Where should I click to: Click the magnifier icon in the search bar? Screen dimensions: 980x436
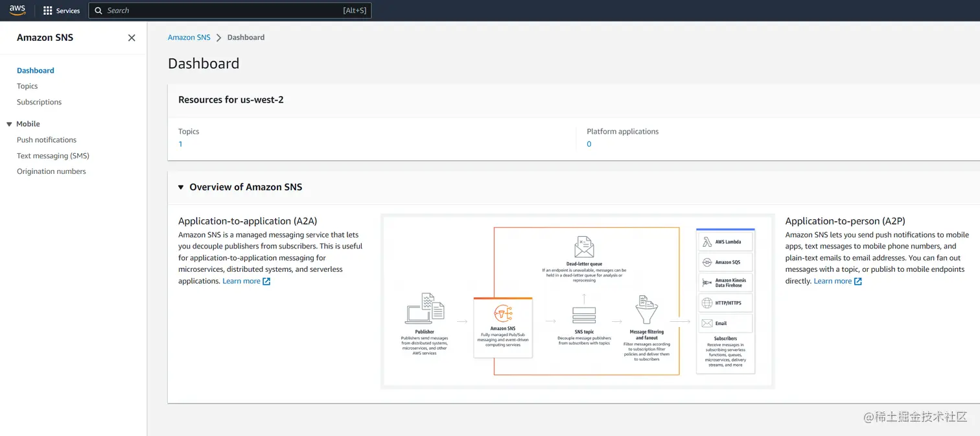(98, 10)
